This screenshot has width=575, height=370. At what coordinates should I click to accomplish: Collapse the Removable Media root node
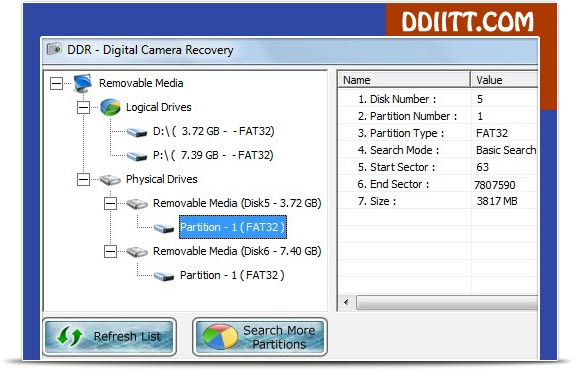[x=56, y=83]
